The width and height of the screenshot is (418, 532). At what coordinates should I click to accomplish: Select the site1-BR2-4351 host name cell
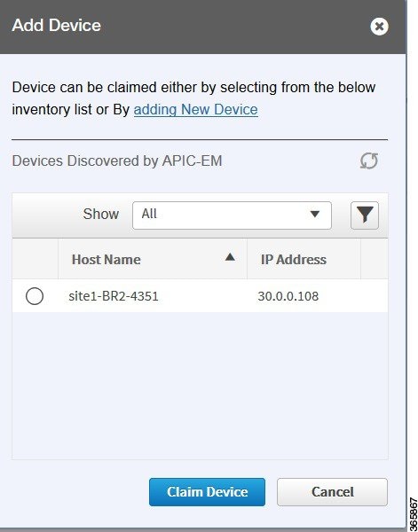point(114,296)
